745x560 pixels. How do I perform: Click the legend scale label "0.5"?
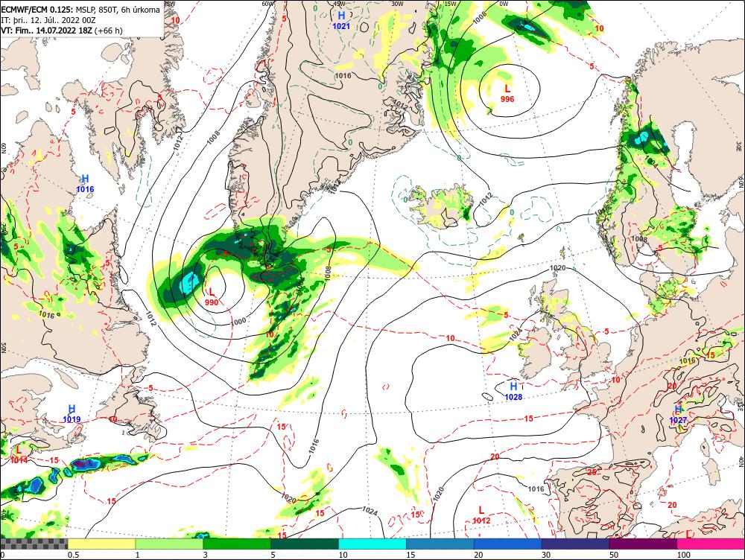[73, 555]
